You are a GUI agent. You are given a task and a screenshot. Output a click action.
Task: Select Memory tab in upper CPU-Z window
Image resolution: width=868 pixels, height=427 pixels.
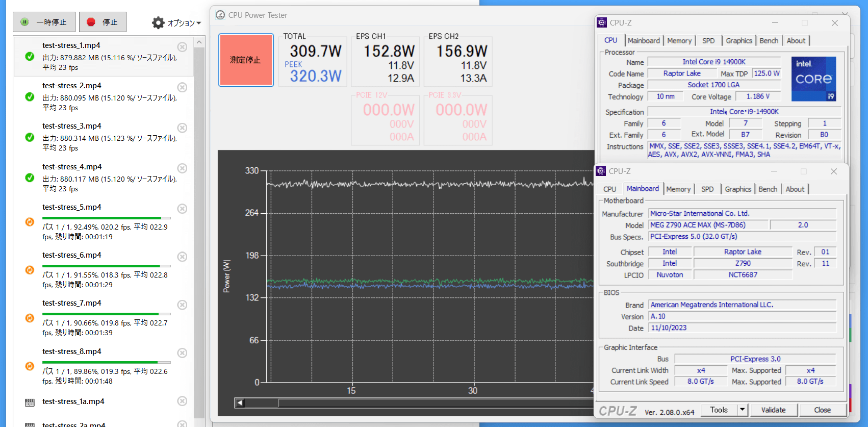679,41
